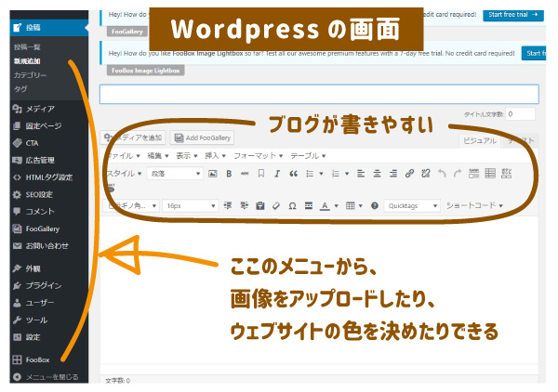Click the Add FooGallery button
Screen dimensions: 558x392
click(x=202, y=137)
